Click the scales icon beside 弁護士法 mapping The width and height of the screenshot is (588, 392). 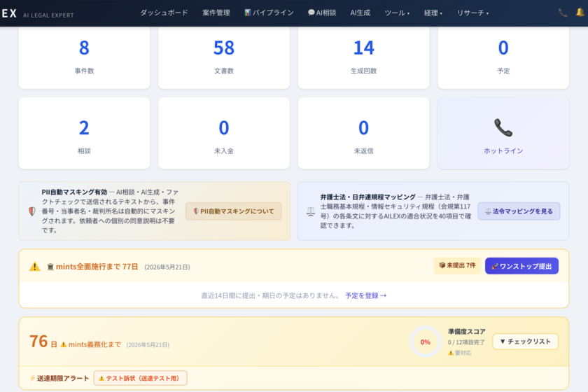(310, 211)
